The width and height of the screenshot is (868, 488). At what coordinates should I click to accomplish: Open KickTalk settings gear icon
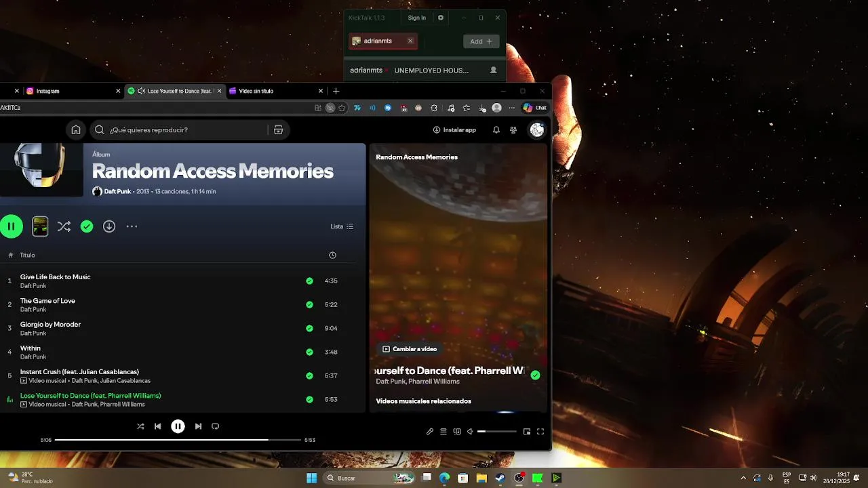441,18
